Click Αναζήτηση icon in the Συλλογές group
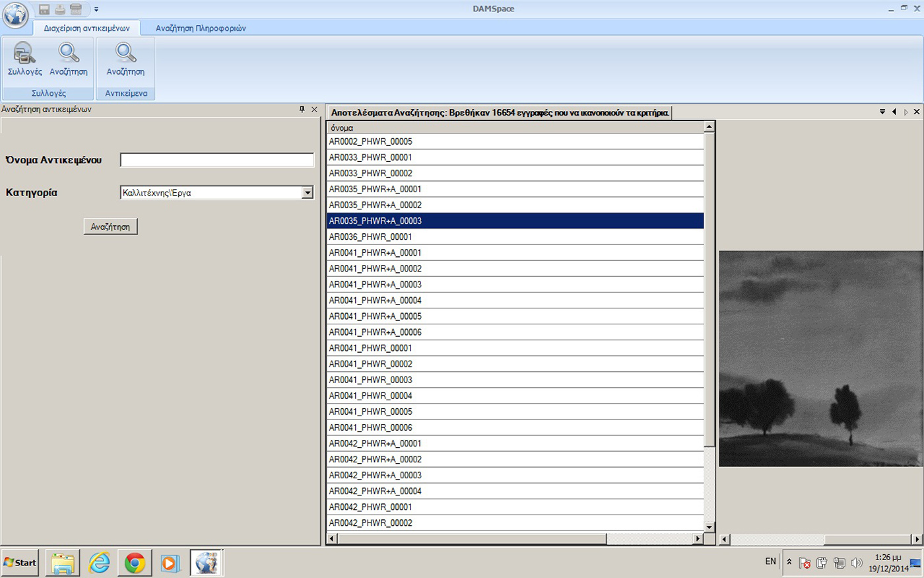This screenshot has width=924, height=578. click(69, 59)
